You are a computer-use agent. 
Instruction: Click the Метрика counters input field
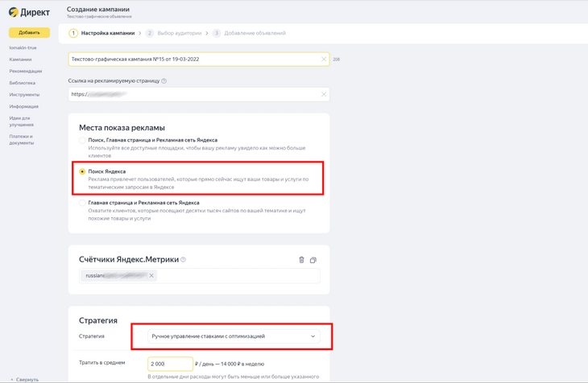(200, 276)
